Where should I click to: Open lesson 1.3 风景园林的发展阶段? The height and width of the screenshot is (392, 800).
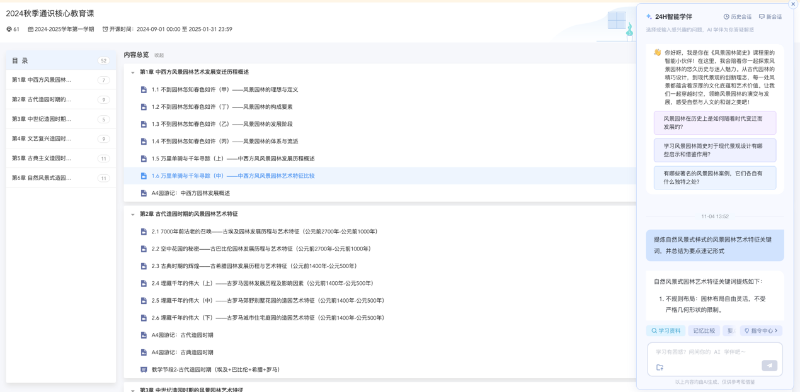tap(222, 124)
